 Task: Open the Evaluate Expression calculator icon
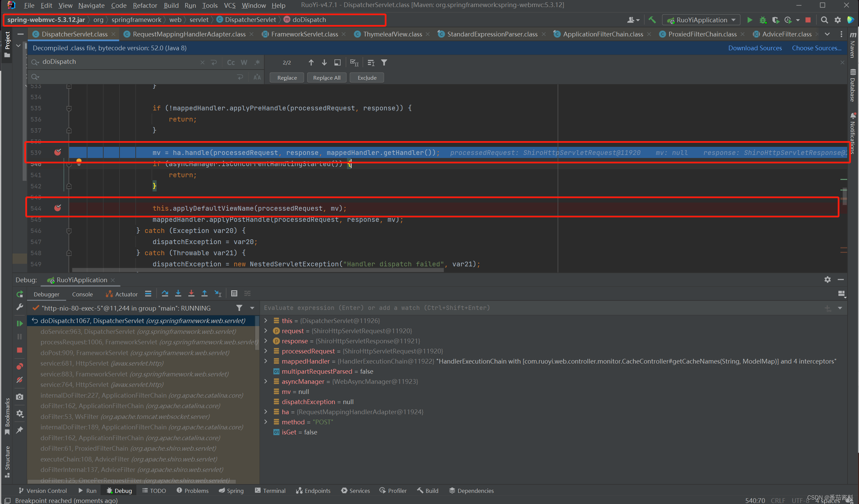click(x=234, y=294)
